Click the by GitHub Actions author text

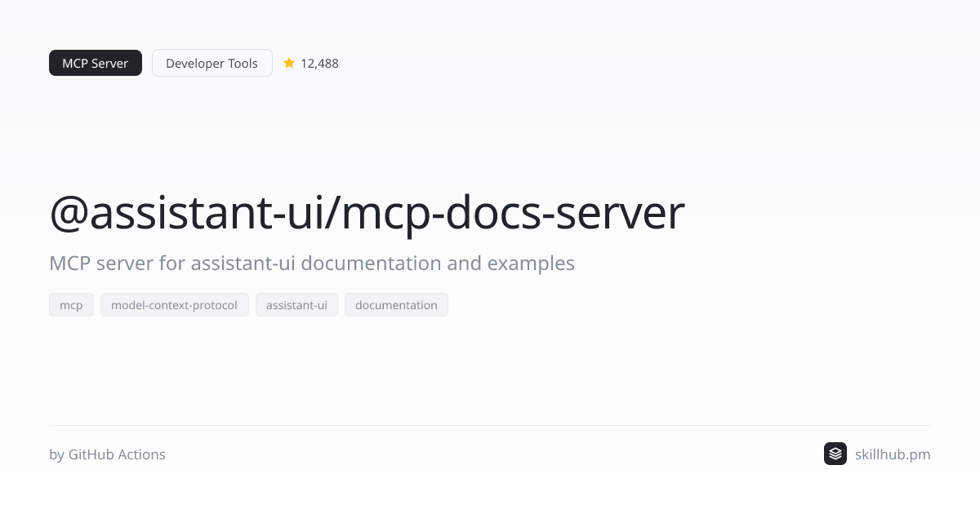[107, 454]
